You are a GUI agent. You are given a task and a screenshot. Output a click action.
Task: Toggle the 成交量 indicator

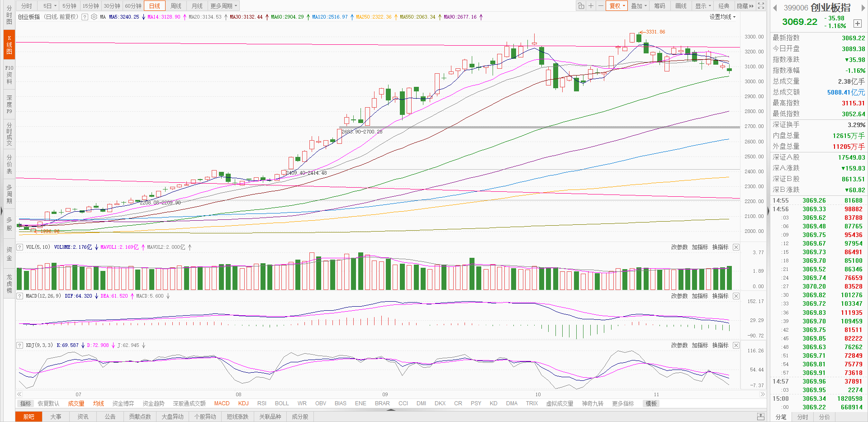pyautogui.click(x=76, y=403)
